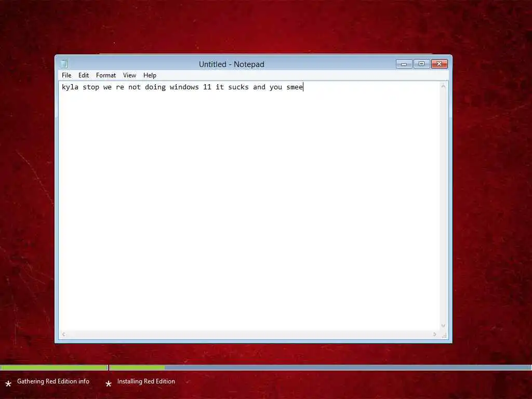This screenshot has width=532, height=399.
Task: Minimize the Notepad window
Action: coord(404,64)
